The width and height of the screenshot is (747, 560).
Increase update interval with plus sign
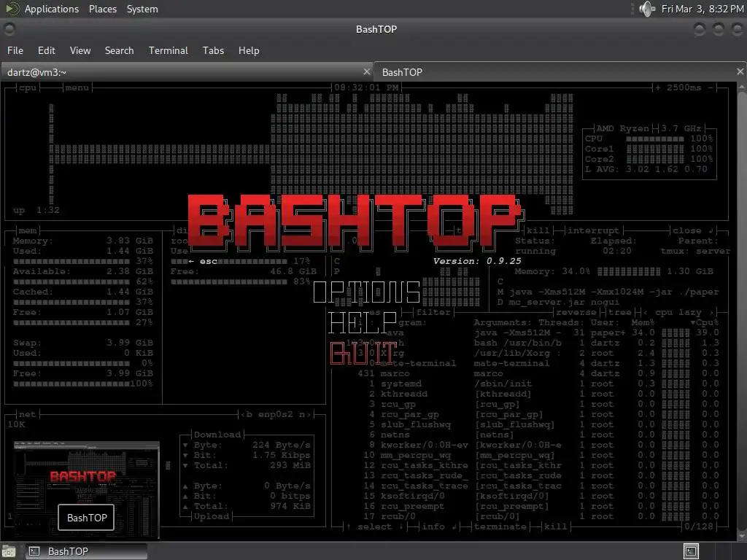658,87
